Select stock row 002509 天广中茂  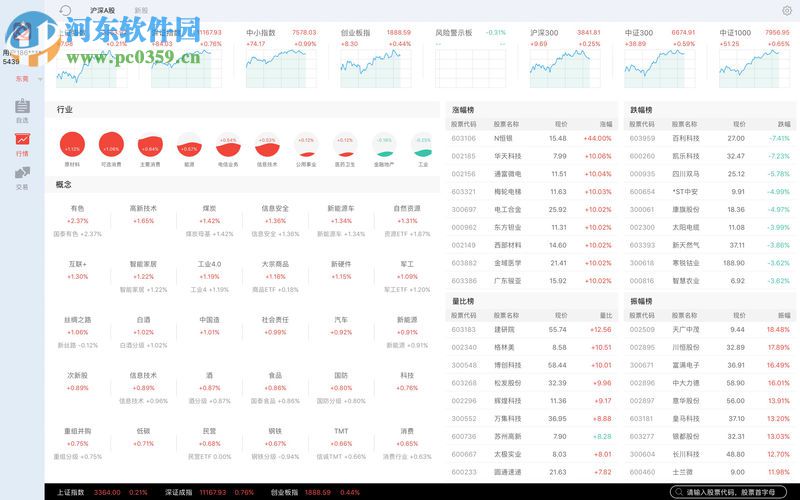pos(710,330)
